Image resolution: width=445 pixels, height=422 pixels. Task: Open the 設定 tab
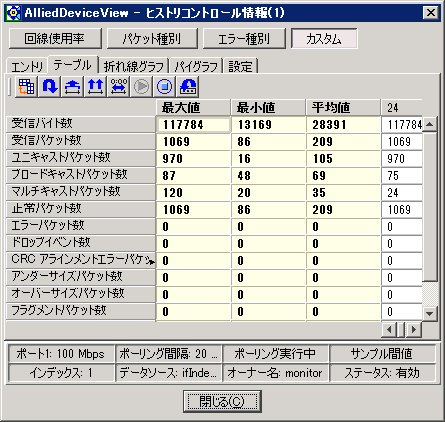(240, 66)
